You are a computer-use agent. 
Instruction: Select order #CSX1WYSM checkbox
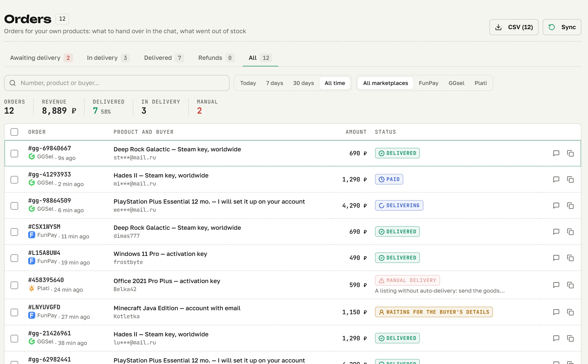pyautogui.click(x=14, y=232)
